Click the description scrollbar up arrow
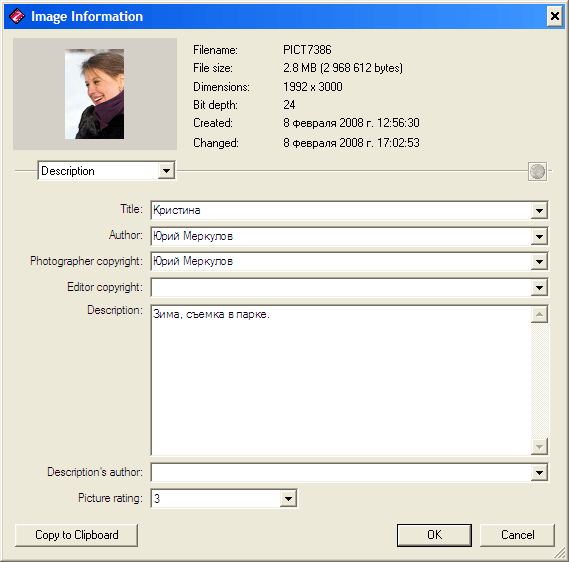This screenshot has width=569, height=562. click(539, 315)
